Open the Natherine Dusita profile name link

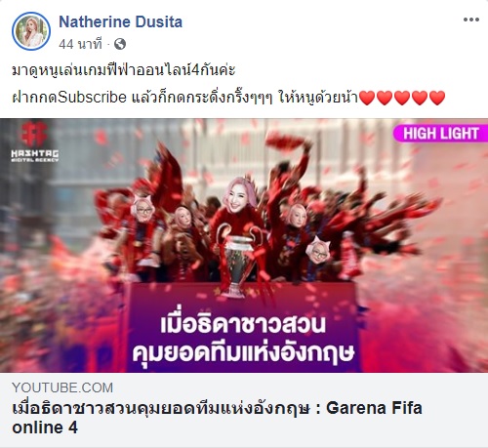(x=120, y=22)
